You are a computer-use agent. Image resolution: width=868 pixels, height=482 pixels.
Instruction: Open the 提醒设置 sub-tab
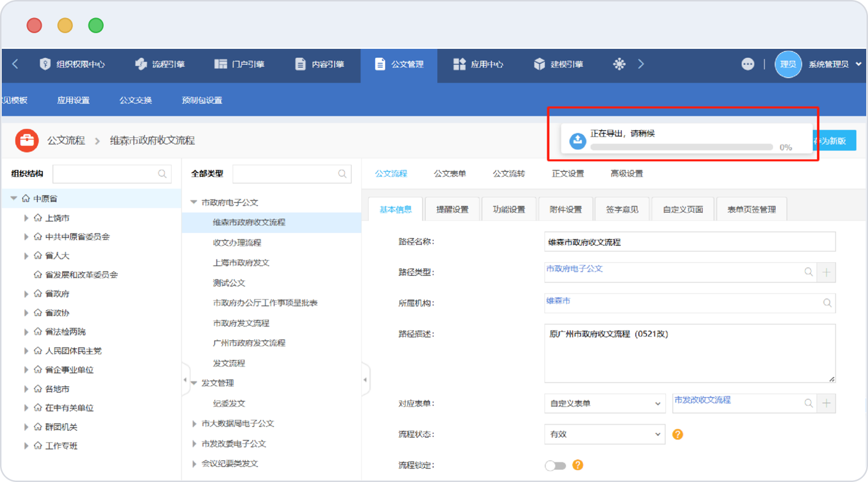coord(452,209)
